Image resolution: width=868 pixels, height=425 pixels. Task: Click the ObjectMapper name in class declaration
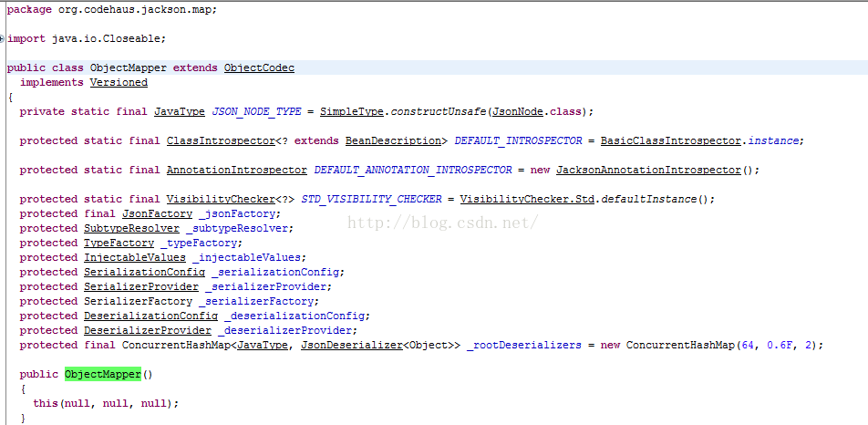click(129, 68)
